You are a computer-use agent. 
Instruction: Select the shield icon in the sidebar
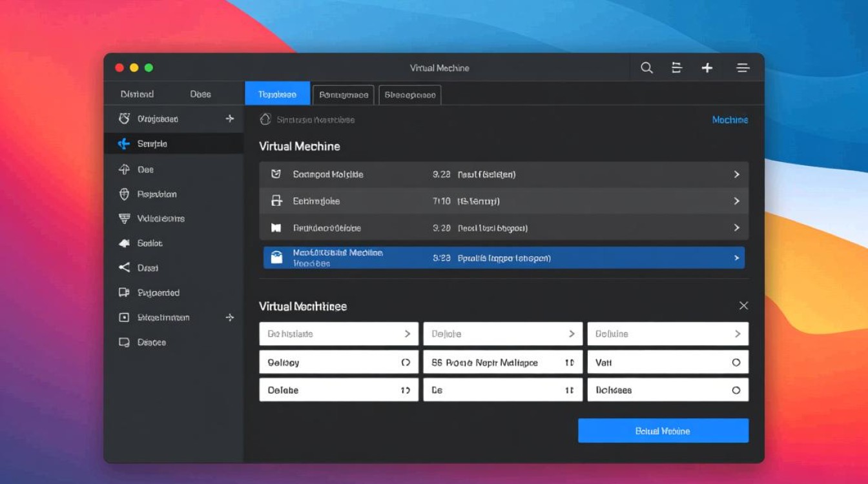[125, 194]
